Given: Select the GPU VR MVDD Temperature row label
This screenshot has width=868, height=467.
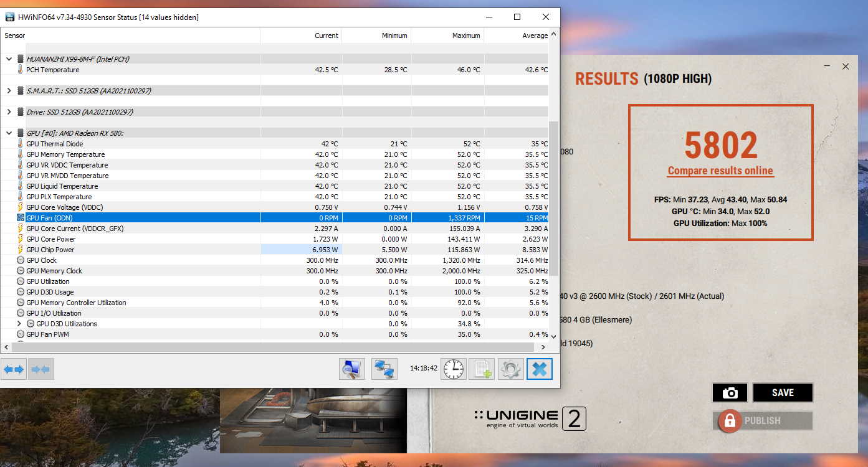Looking at the screenshot, I should pos(67,176).
